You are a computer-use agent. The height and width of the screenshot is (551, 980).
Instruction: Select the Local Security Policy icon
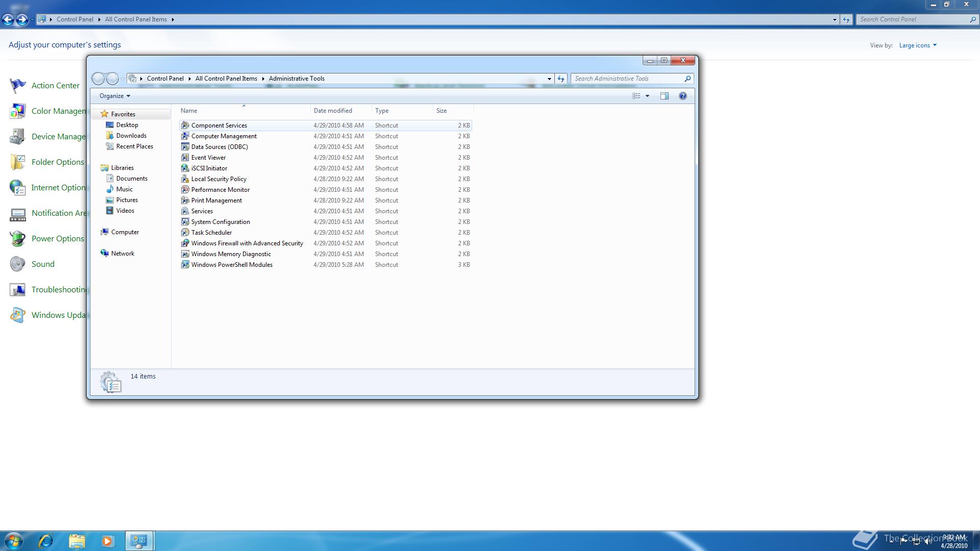point(185,179)
